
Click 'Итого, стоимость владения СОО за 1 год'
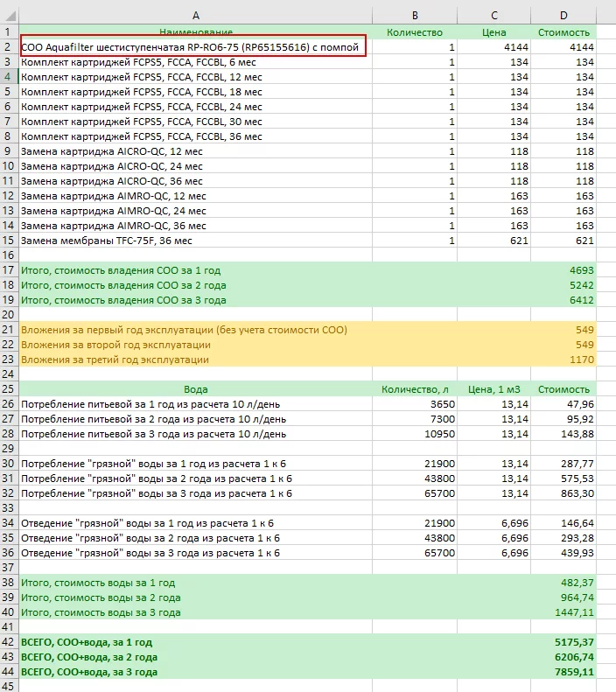(195, 270)
